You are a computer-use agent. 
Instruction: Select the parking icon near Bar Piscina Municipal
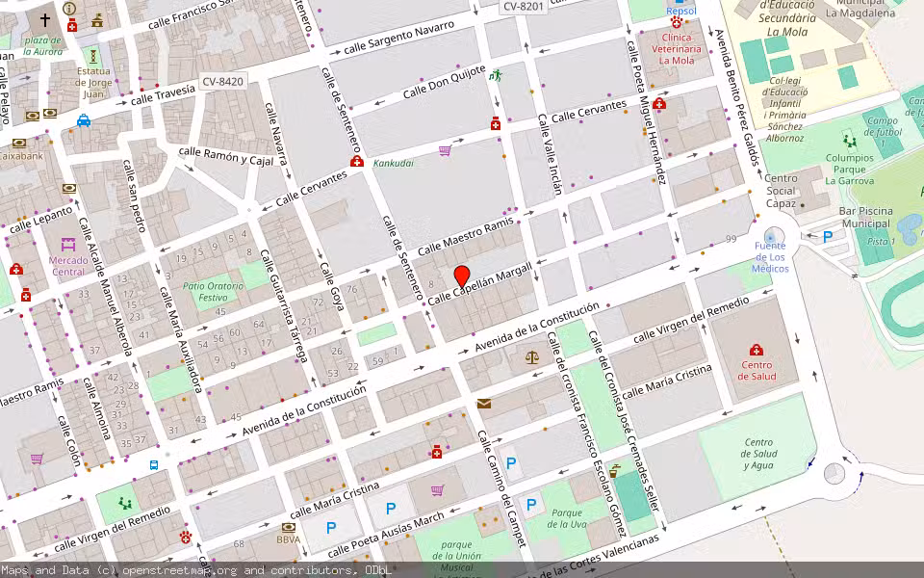click(x=828, y=237)
